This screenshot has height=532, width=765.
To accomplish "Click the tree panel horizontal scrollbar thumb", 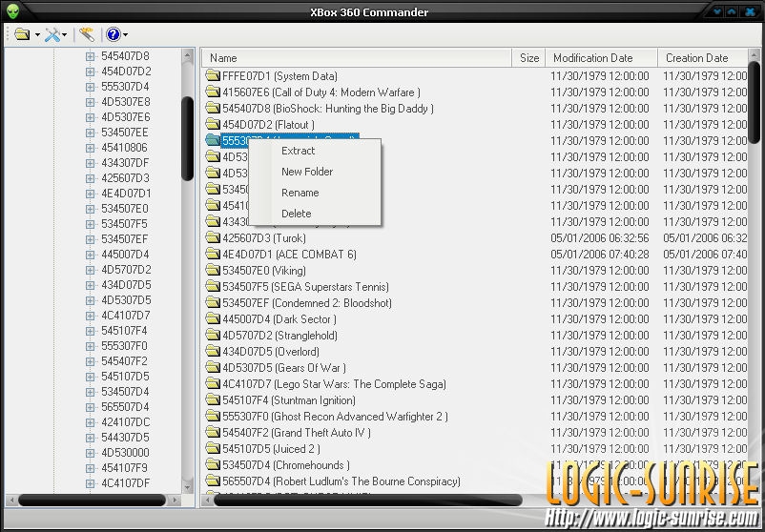I will [92, 500].
